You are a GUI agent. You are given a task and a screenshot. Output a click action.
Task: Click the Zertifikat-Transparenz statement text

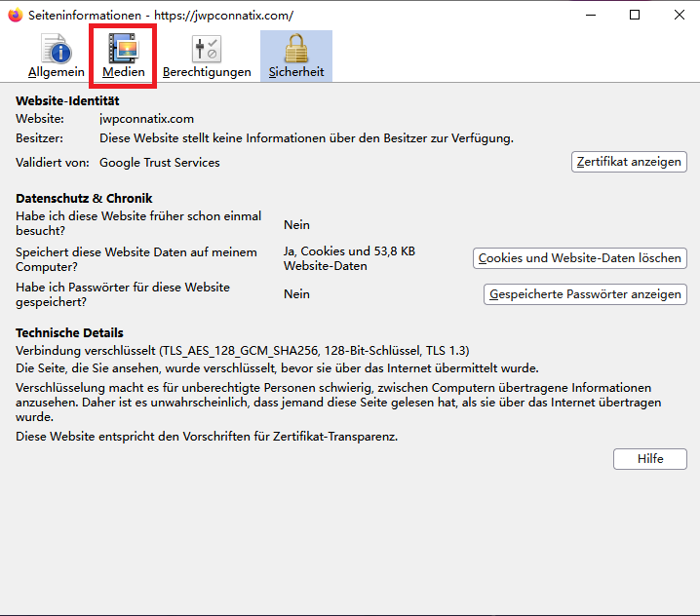point(207,437)
